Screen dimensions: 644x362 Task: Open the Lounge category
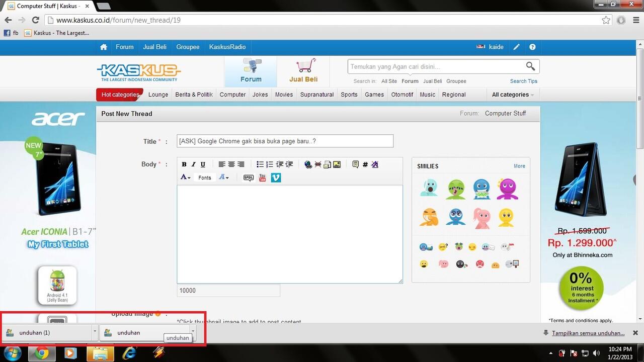(x=158, y=95)
